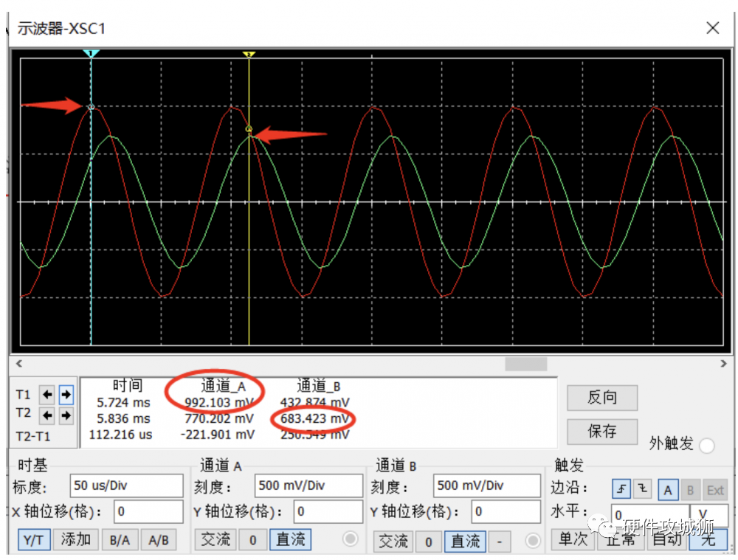Select T1 time value 5.724 ms
738x560 pixels.
(x=123, y=403)
